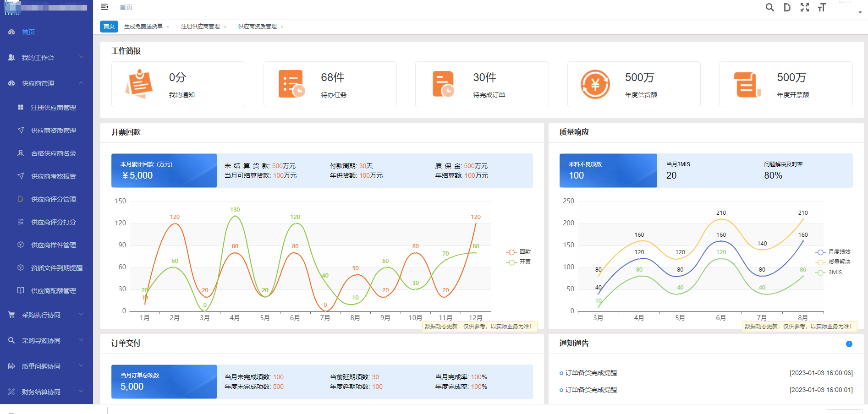Toggle 回款 series in chart legend
The height and width of the screenshot is (414, 868).
518,252
